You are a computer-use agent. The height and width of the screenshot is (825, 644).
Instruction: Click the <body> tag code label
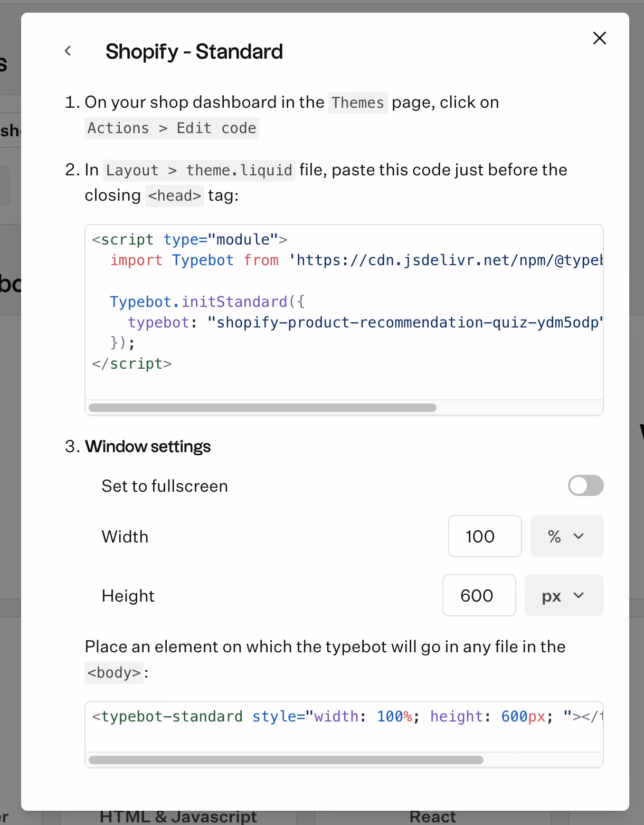[x=114, y=673]
